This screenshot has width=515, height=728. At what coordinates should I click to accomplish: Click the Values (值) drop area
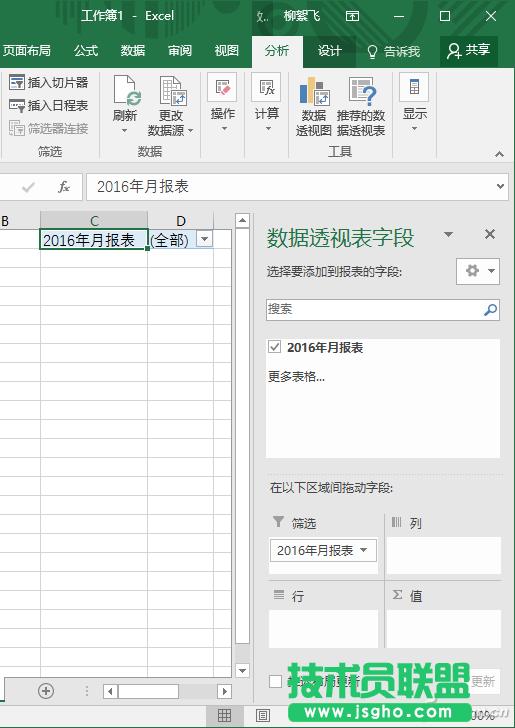click(444, 628)
